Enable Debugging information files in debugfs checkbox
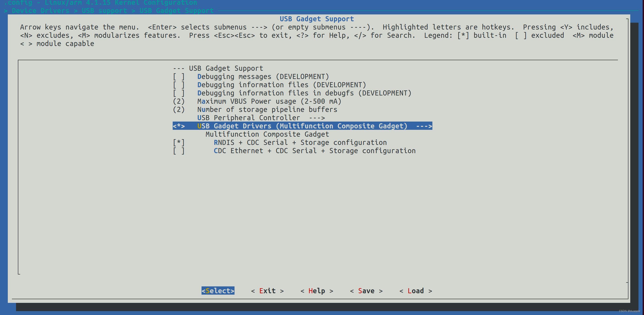The height and width of the screenshot is (315, 644). pos(179,93)
